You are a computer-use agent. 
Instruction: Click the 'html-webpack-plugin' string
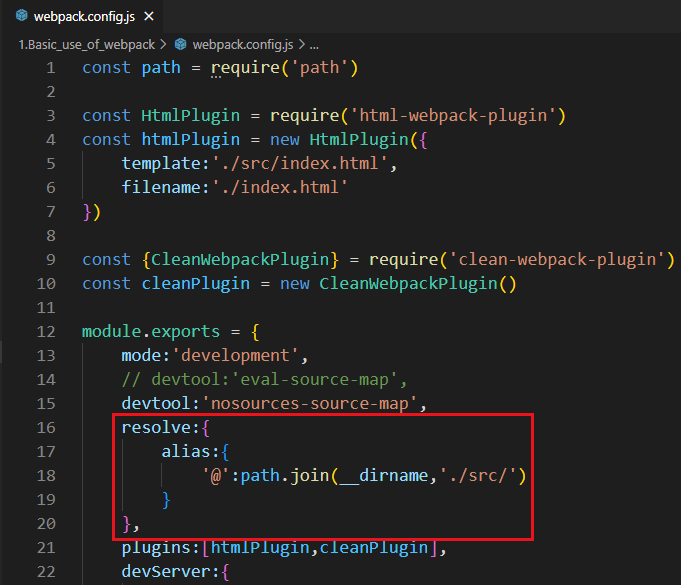click(x=453, y=116)
